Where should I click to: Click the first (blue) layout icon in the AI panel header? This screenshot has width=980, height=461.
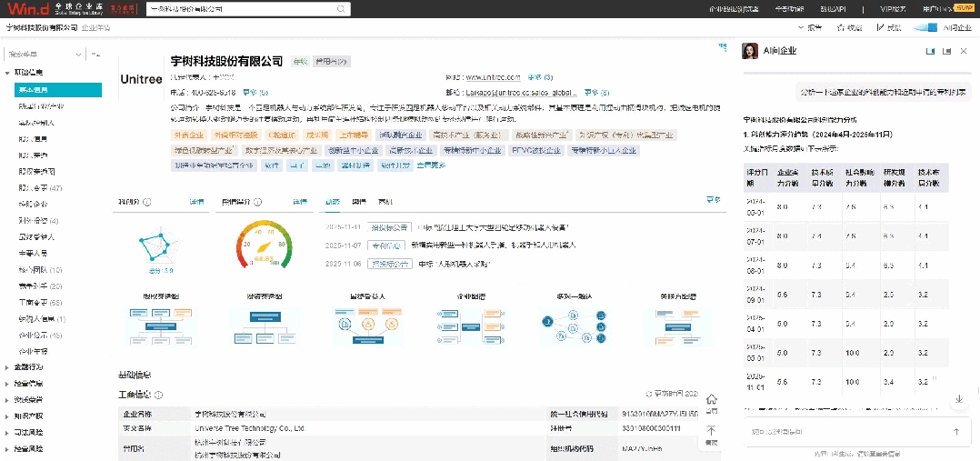(930, 51)
